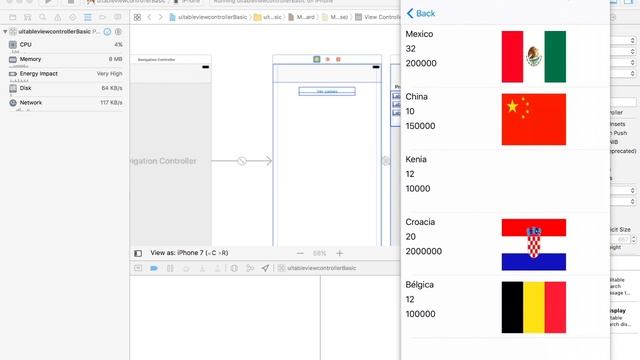This screenshot has height=360, width=640.
Task: Open the Breakpoint navigator icon
Action: 102,17
